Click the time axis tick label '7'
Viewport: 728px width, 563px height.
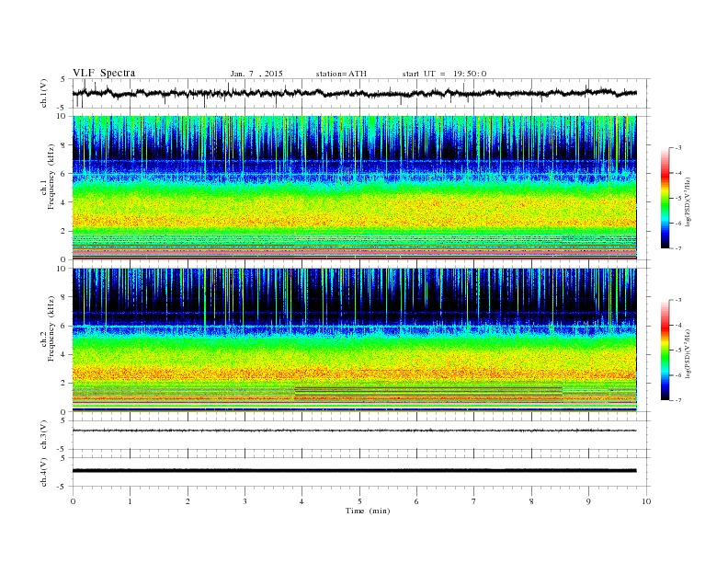pos(474,501)
